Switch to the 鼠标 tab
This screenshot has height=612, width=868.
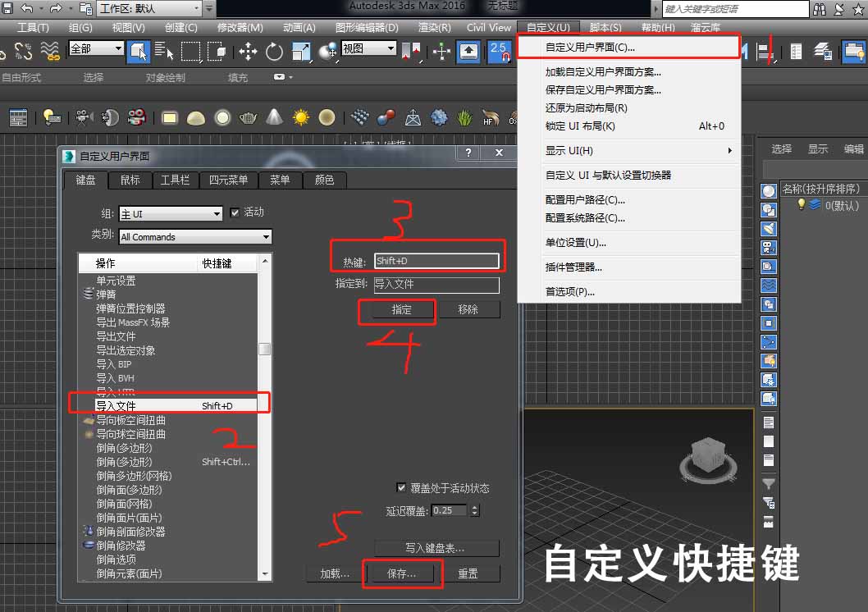[x=130, y=180]
